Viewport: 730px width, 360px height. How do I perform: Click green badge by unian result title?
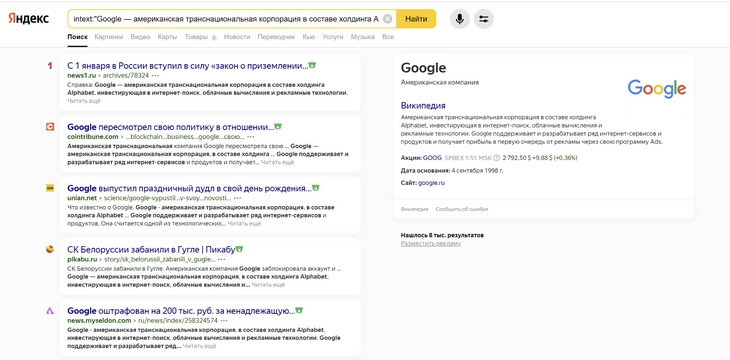point(316,188)
